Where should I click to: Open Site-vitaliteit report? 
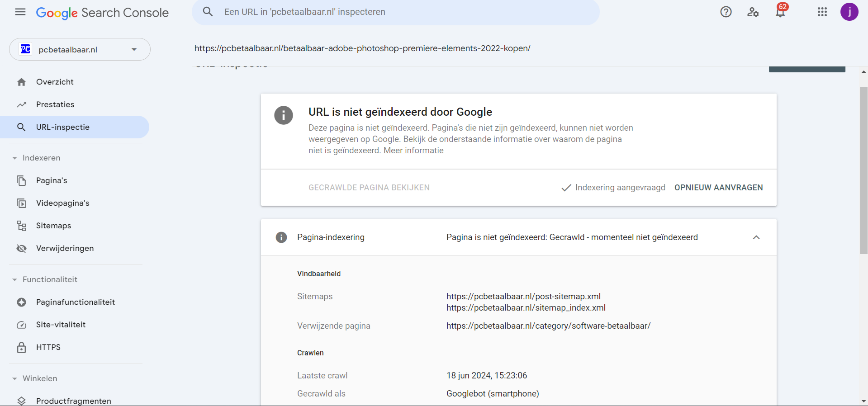point(75,325)
